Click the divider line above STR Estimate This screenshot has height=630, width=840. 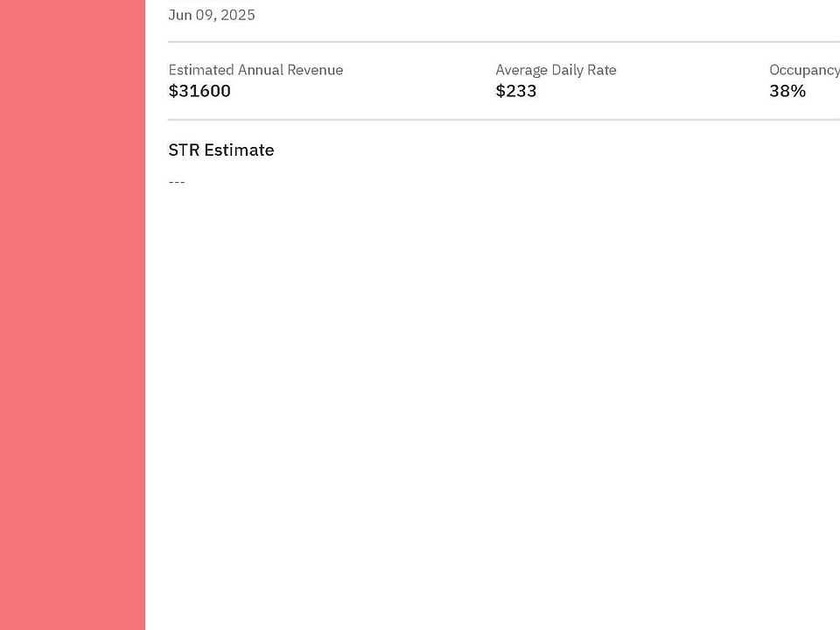(x=503, y=120)
